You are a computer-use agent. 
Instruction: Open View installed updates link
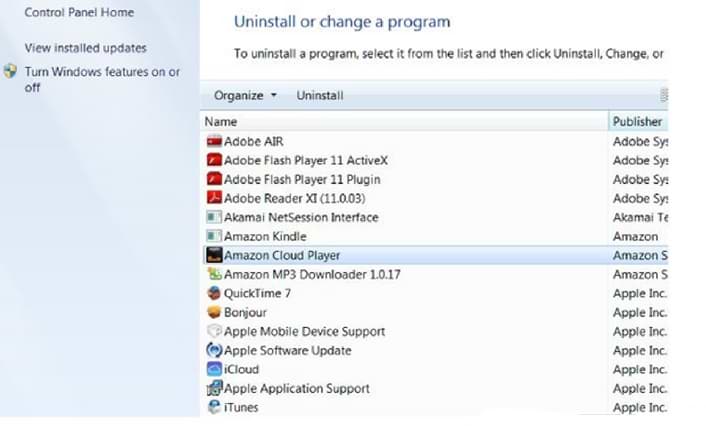[86, 48]
